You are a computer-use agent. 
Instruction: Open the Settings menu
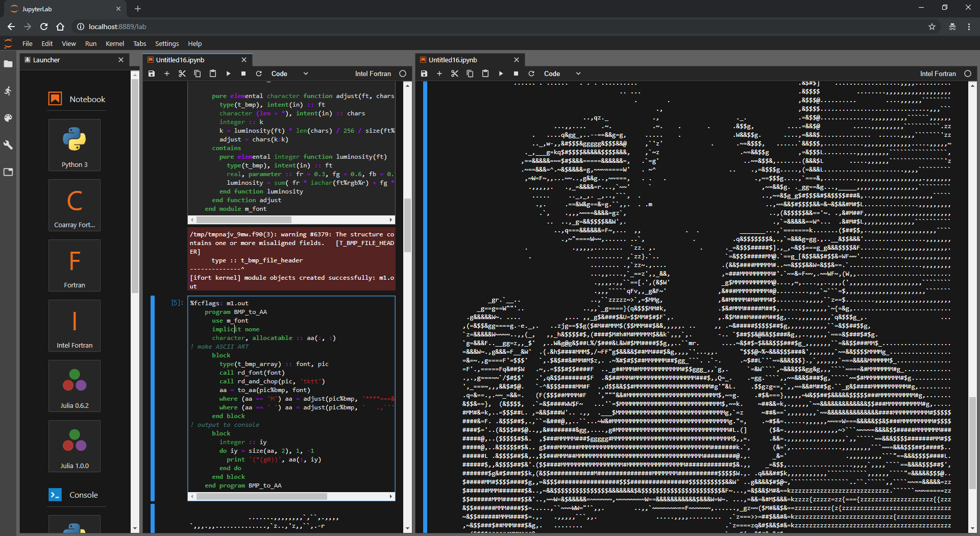click(167, 43)
